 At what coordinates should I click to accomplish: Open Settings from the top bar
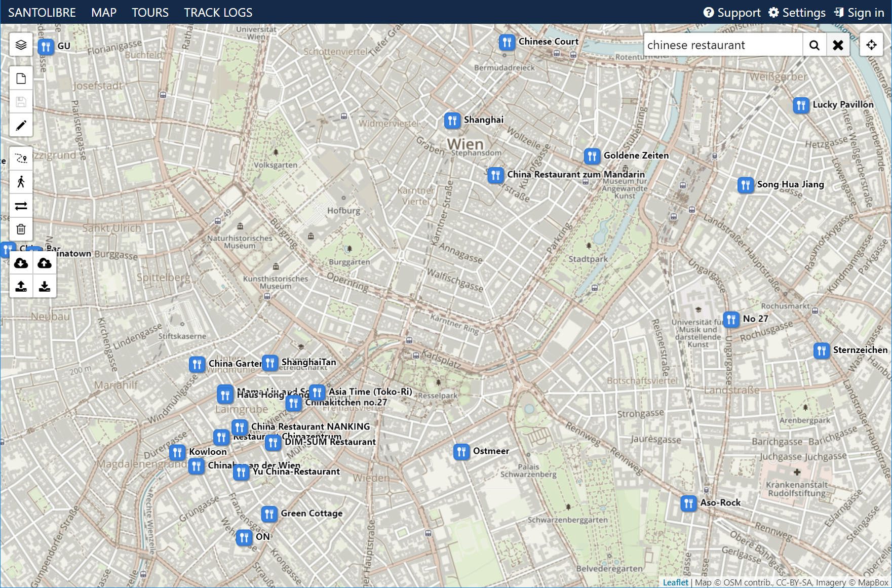797,13
